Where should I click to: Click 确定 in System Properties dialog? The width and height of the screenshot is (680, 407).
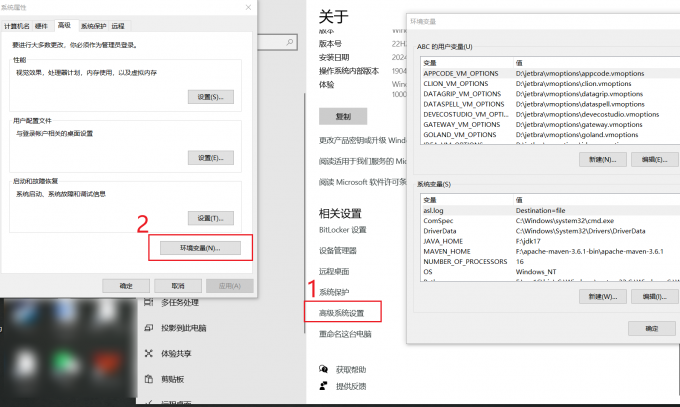coord(126,286)
